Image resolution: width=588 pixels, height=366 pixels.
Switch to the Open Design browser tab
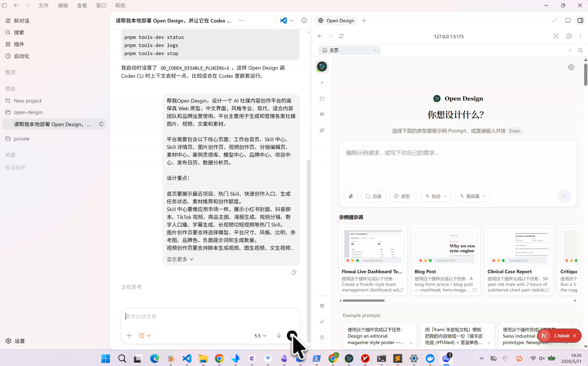(x=336, y=20)
